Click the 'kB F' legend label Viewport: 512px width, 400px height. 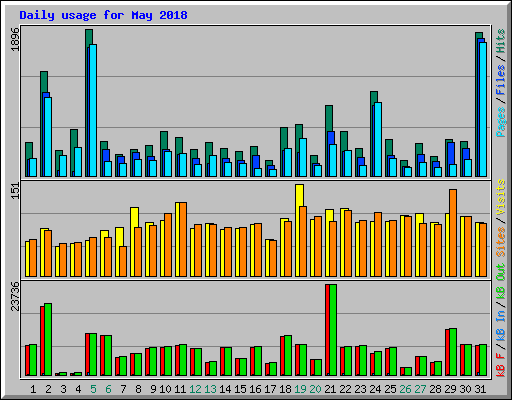coord(501,365)
